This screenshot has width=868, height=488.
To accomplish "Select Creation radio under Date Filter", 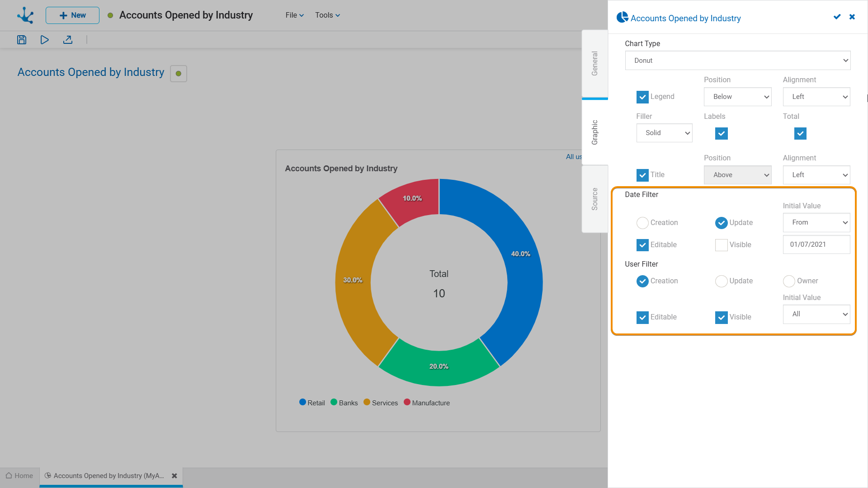I will (x=642, y=223).
